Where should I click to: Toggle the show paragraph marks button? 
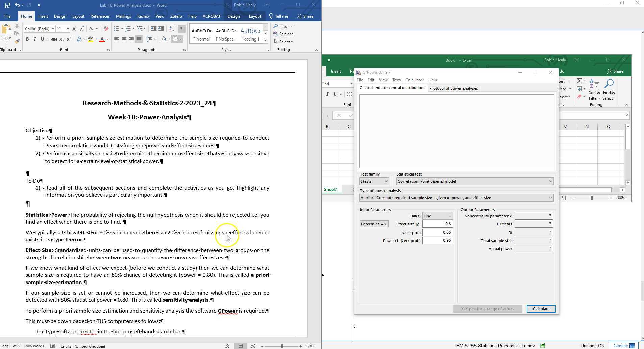[182, 29]
